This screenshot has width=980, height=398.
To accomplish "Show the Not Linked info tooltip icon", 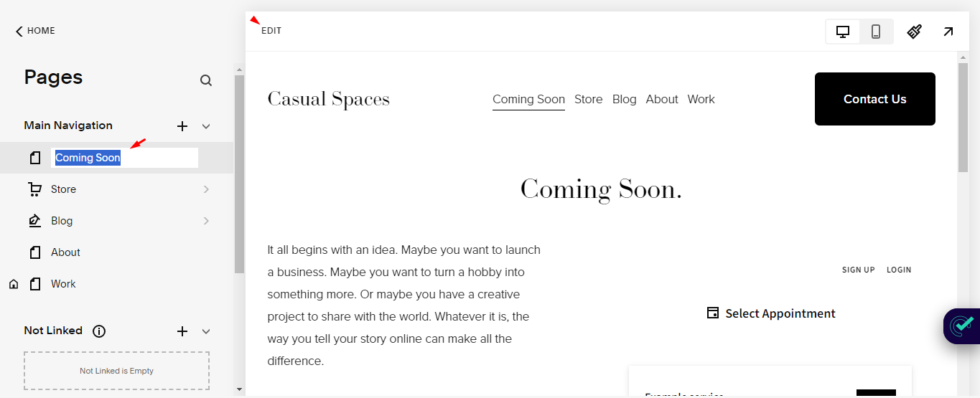I will point(99,331).
